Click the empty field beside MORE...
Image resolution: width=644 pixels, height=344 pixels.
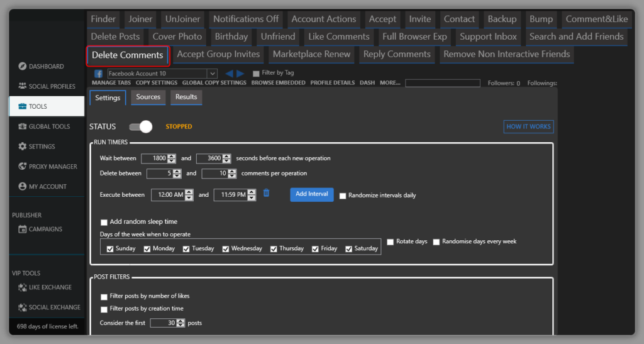coord(443,83)
